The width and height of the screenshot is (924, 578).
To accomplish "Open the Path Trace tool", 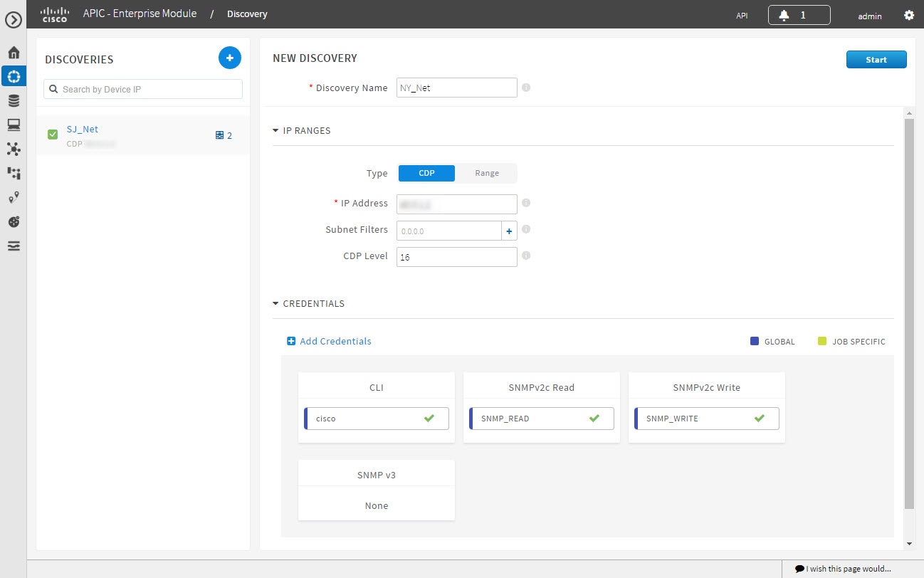I will click(x=14, y=173).
